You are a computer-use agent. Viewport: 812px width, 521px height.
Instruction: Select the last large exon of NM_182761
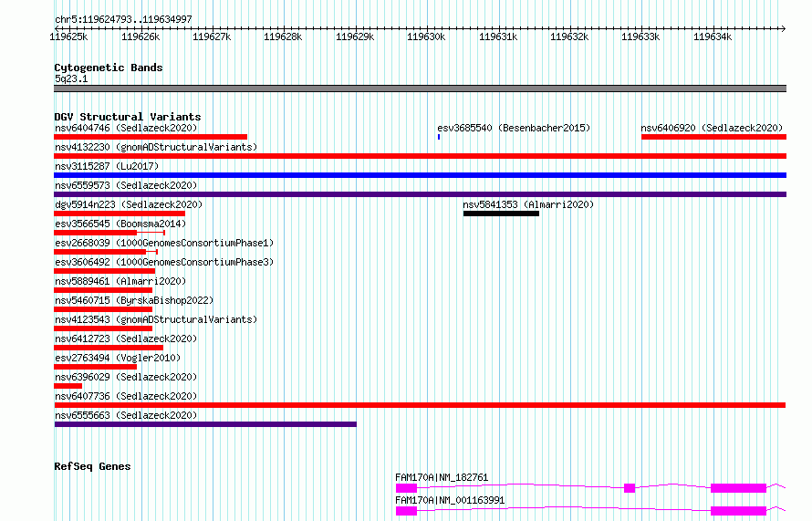click(x=738, y=488)
